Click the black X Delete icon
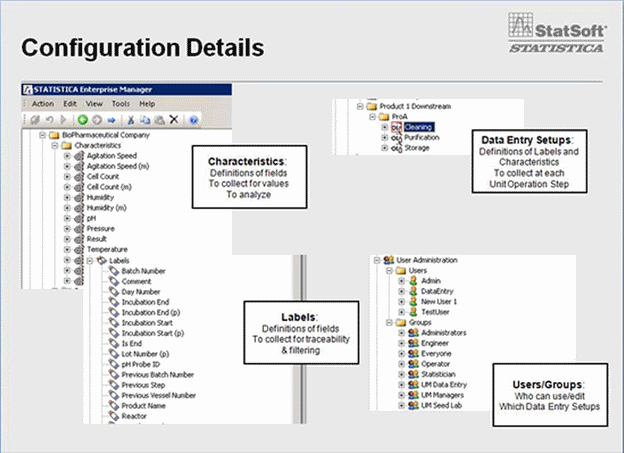 pyautogui.click(x=174, y=119)
